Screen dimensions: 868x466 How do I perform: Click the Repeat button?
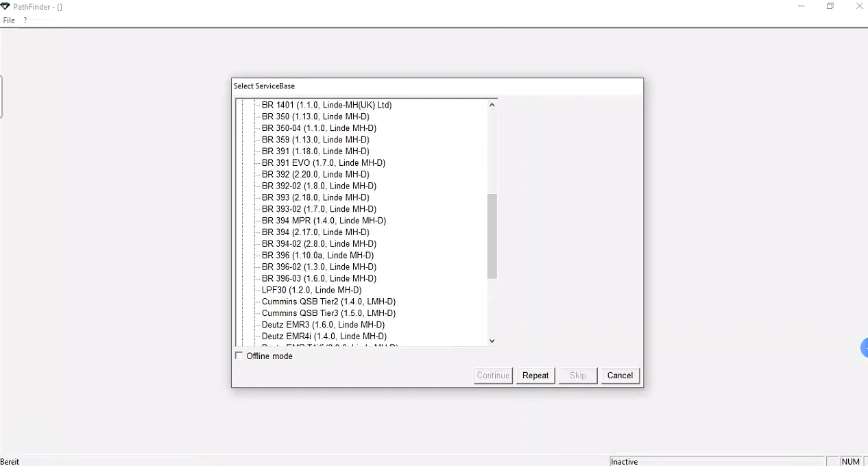click(x=535, y=376)
